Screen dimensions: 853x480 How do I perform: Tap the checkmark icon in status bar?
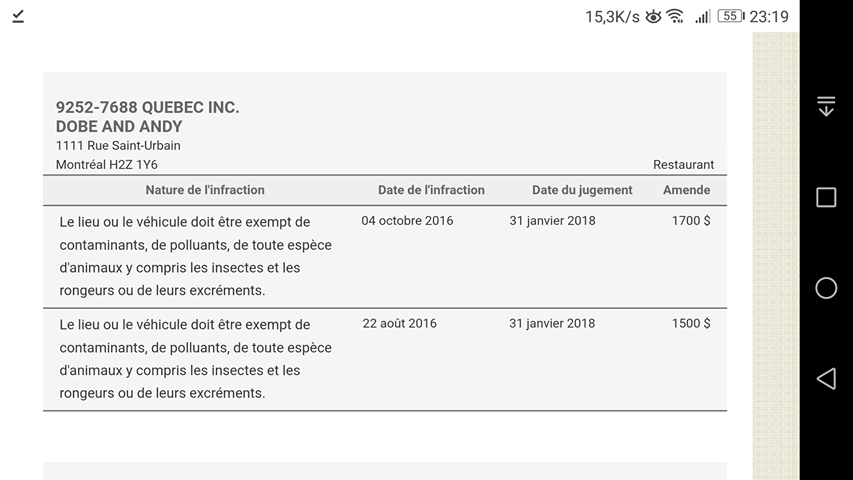[18, 17]
